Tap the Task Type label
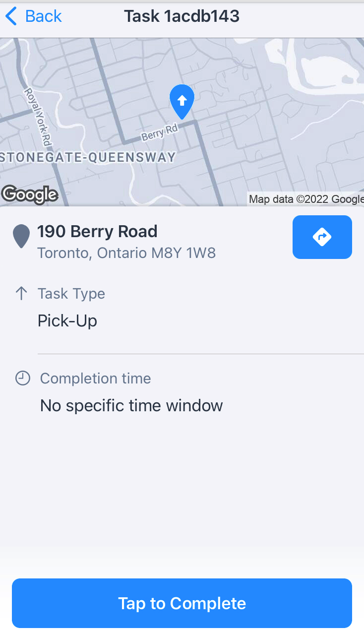Image resolution: width=364 pixels, height=632 pixels. click(71, 294)
